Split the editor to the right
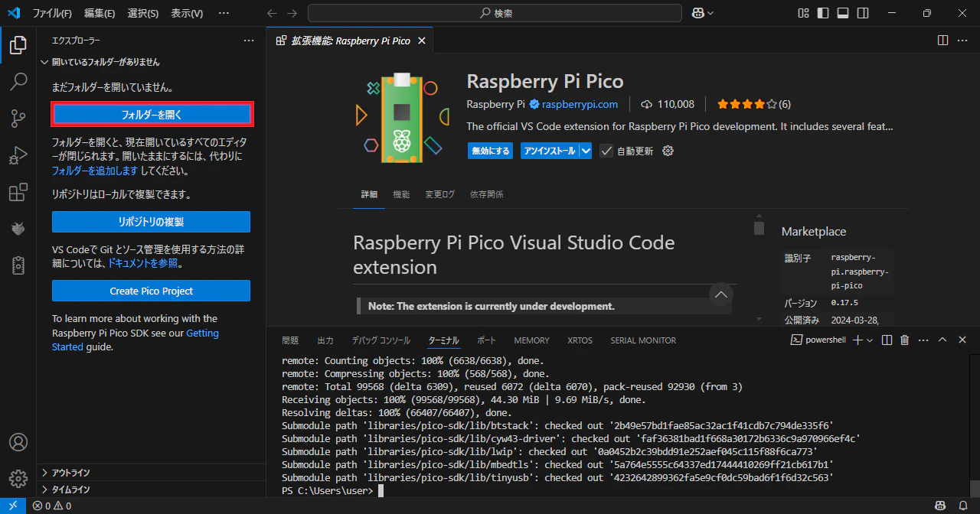This screenshot has width=980, height=514. 942,41
